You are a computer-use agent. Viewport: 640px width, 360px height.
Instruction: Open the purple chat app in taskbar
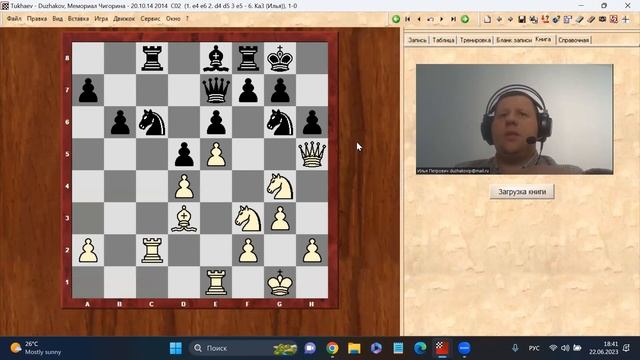pos(310,348)
